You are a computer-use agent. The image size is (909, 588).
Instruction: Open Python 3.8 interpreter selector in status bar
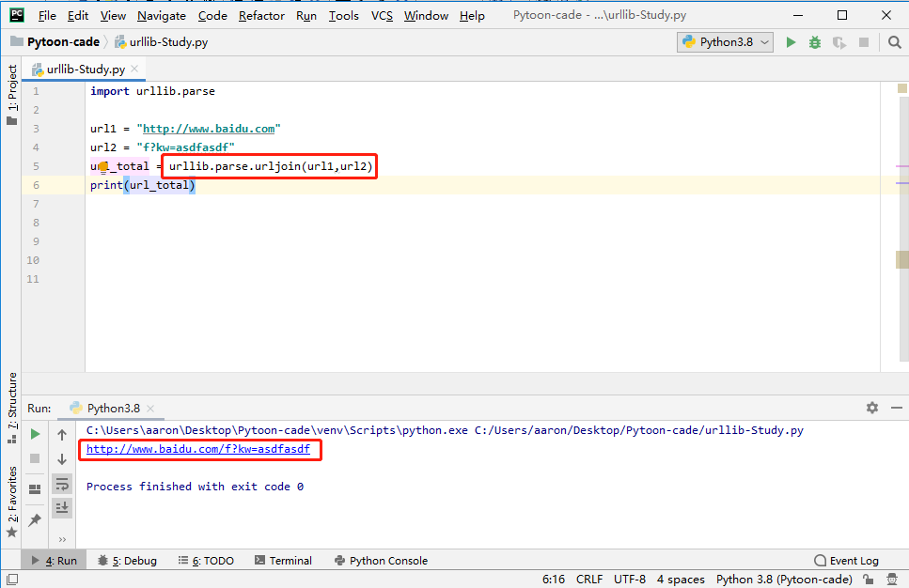(784, 579)
